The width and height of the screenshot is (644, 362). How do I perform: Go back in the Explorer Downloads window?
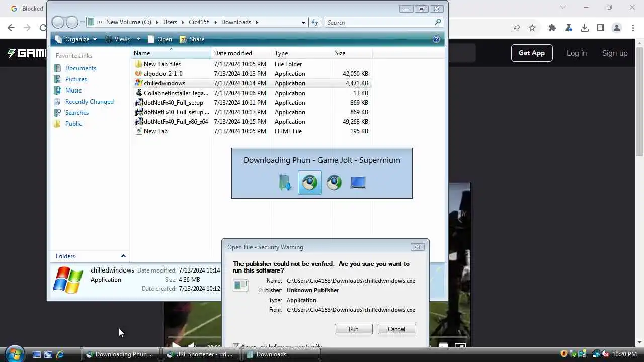coord(58,22)
